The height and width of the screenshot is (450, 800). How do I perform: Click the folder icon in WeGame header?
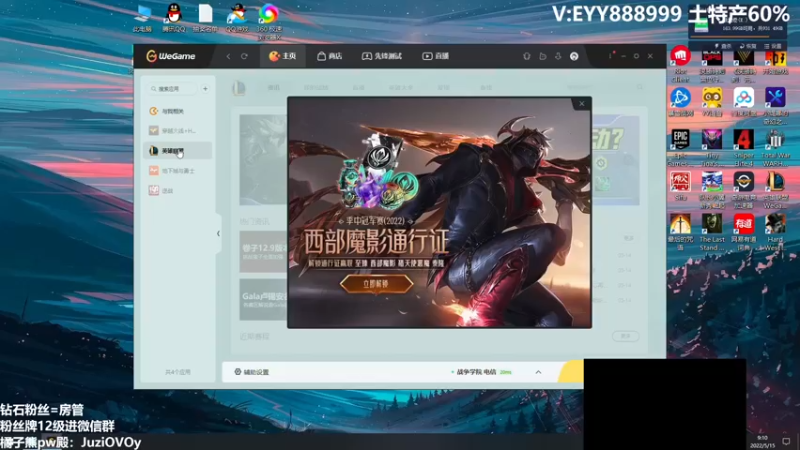point(543,56)
